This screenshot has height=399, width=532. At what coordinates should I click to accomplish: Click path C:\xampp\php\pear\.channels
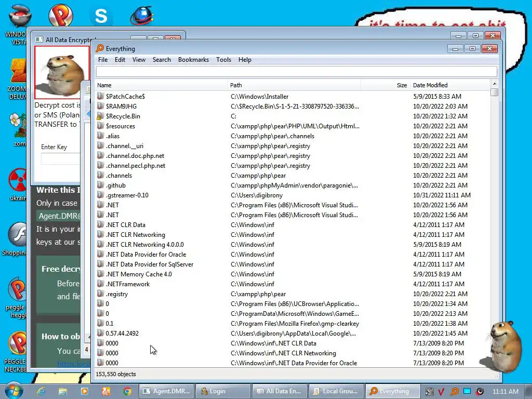pyautogui.click(x=272, y=136)
